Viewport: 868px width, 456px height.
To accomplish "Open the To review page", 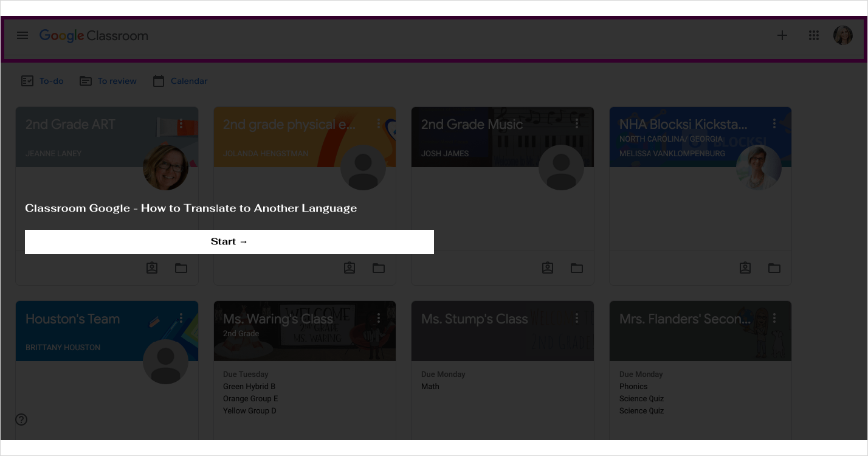I will [108, 81].
